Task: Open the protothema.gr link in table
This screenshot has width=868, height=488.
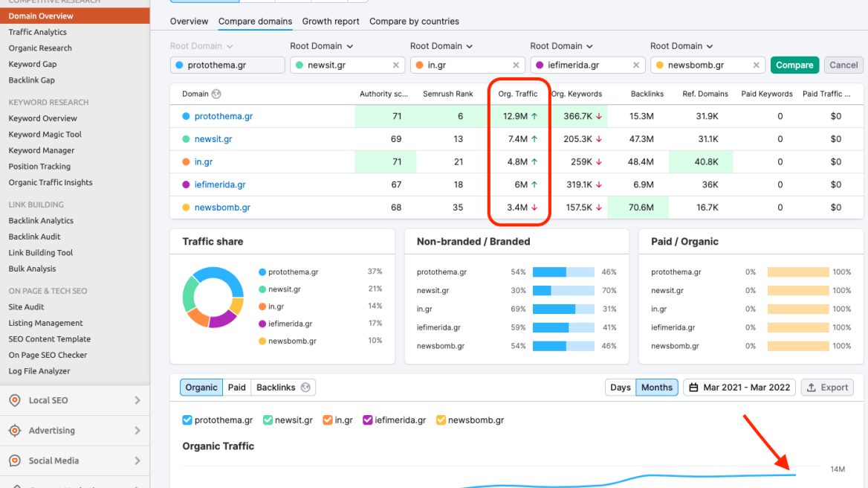Action: pos(223,117)
